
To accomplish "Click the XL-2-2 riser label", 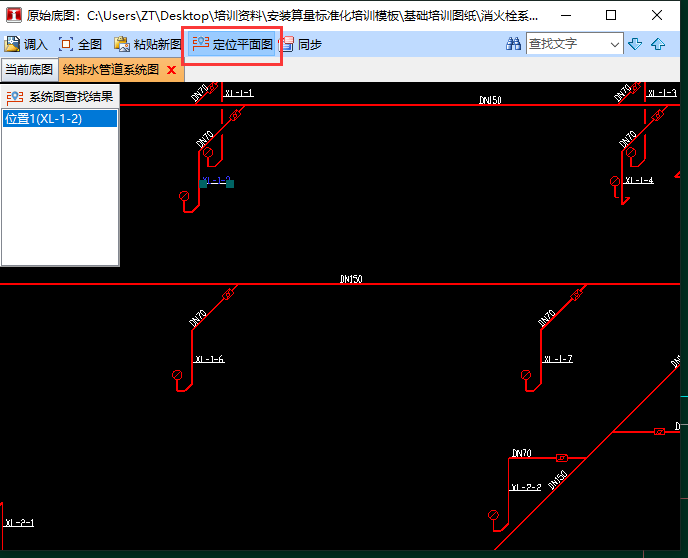I will pyautogui.click(x=526, y=487).
